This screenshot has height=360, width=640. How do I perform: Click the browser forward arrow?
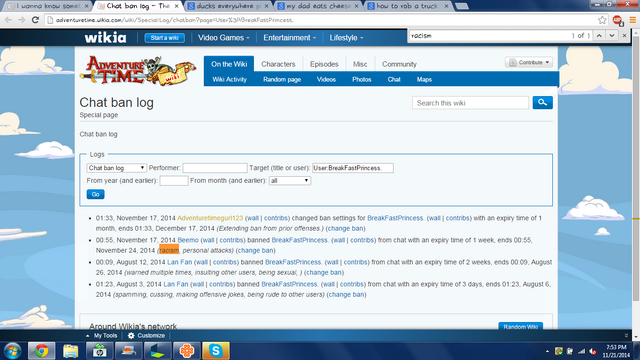(x=21, y=20)
